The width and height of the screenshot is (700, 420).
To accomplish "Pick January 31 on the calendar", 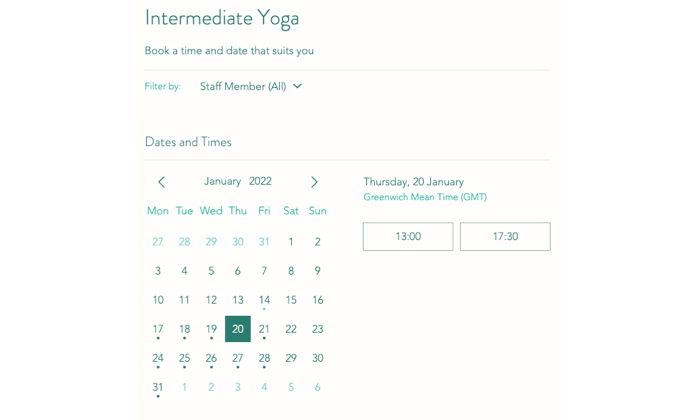I will coord(158,387).
